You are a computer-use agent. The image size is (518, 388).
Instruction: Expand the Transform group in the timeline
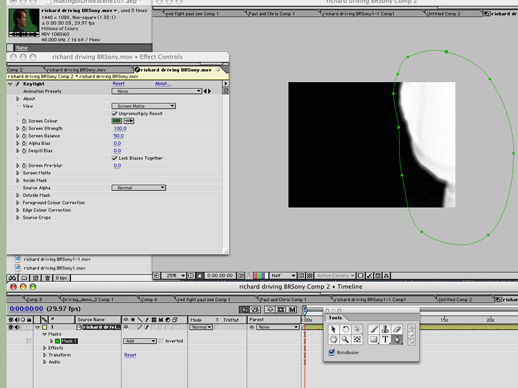click(44, 355)
